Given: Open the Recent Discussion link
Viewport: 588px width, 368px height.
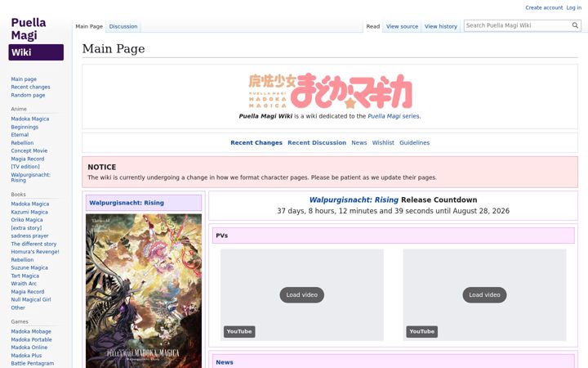Looking at the screenshot, I should coord(317,142).
